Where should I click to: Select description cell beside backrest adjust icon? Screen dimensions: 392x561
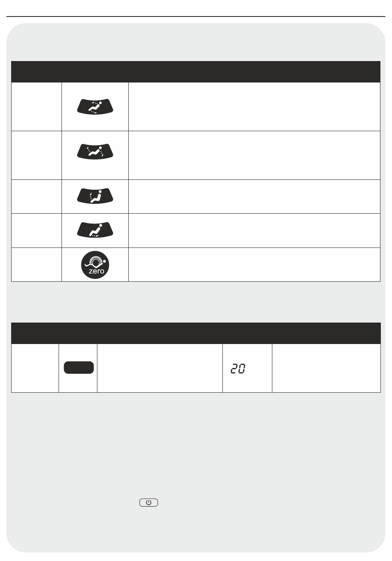pos(254,196)
